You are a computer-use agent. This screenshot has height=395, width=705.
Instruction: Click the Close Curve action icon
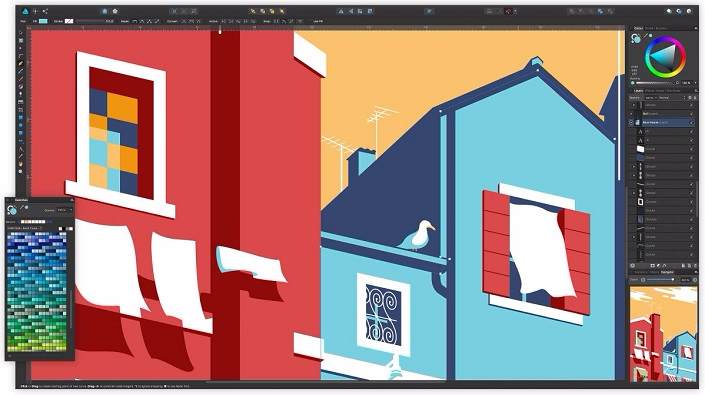pos(231,21)
